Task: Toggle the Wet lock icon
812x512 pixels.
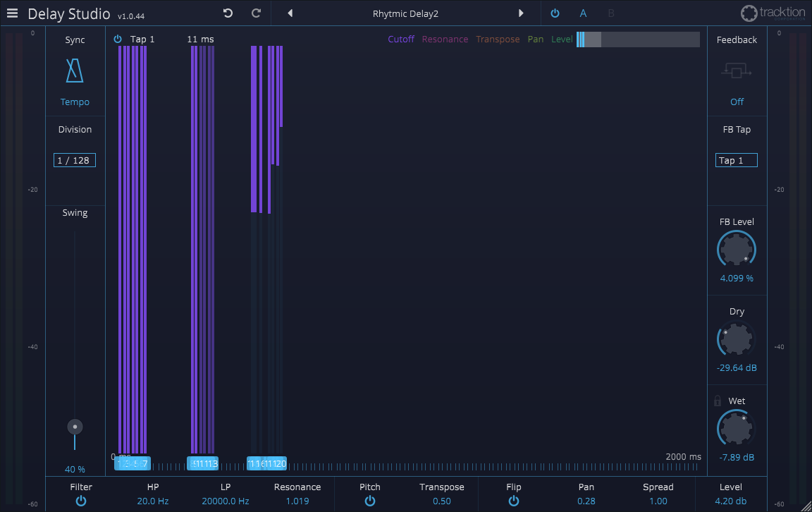Action: (x=718, y=401)
